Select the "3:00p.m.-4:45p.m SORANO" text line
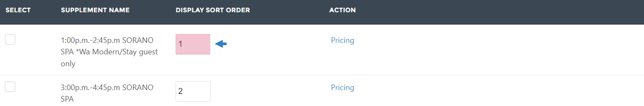The width and height of the screenshot is (644, 106). [107, 87]
